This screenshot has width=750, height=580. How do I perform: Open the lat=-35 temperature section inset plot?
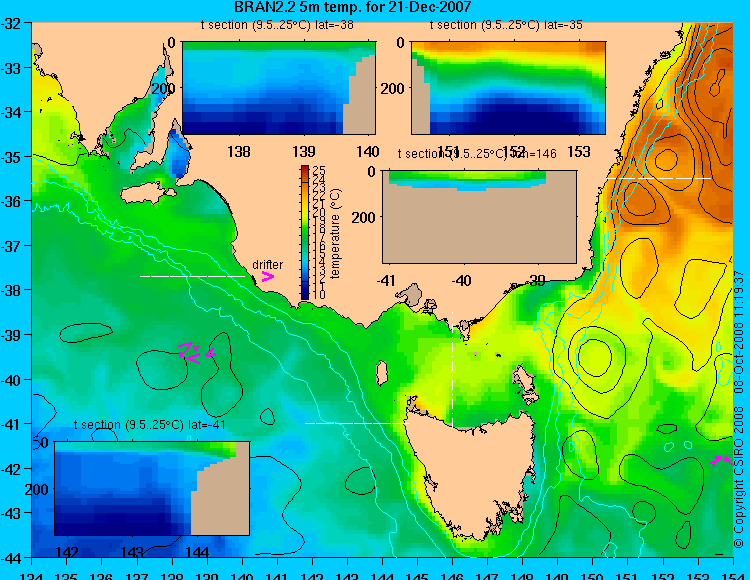click(508, 88)
